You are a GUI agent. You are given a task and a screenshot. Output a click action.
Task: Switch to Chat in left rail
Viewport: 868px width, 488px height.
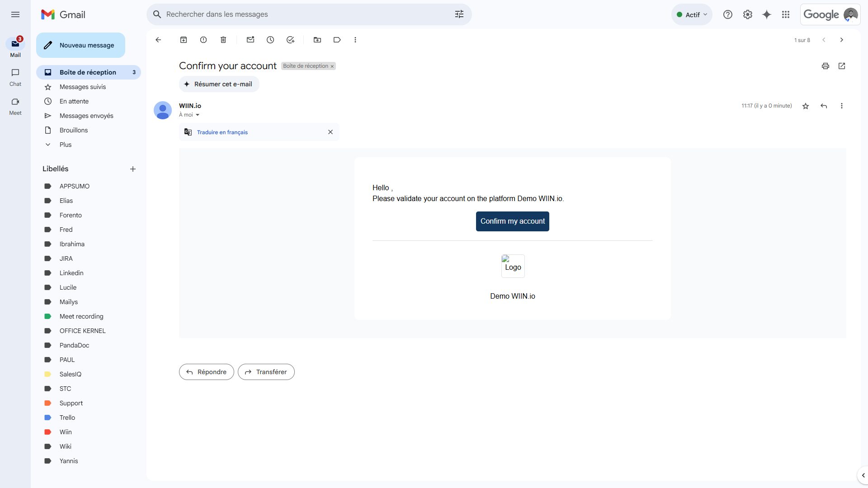pyautogui.click(x=15, y=77)
